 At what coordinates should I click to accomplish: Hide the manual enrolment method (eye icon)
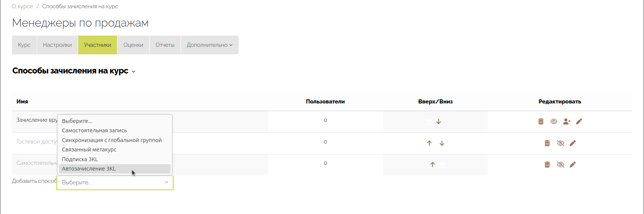click(554, 121)
